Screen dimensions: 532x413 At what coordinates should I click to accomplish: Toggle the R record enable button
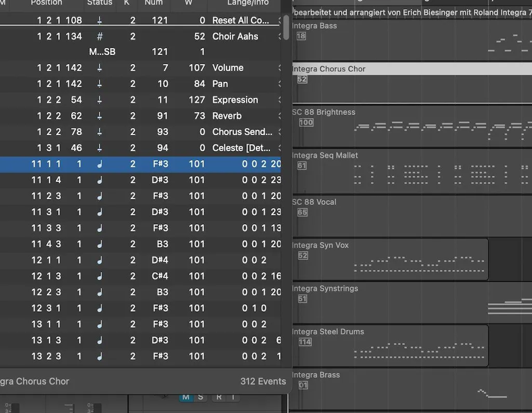point(219,397)
